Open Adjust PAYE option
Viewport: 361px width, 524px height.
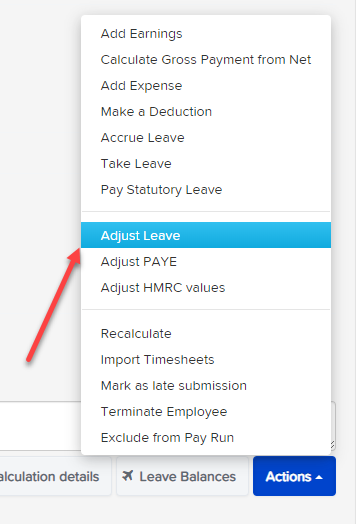[x=206, y=261]
